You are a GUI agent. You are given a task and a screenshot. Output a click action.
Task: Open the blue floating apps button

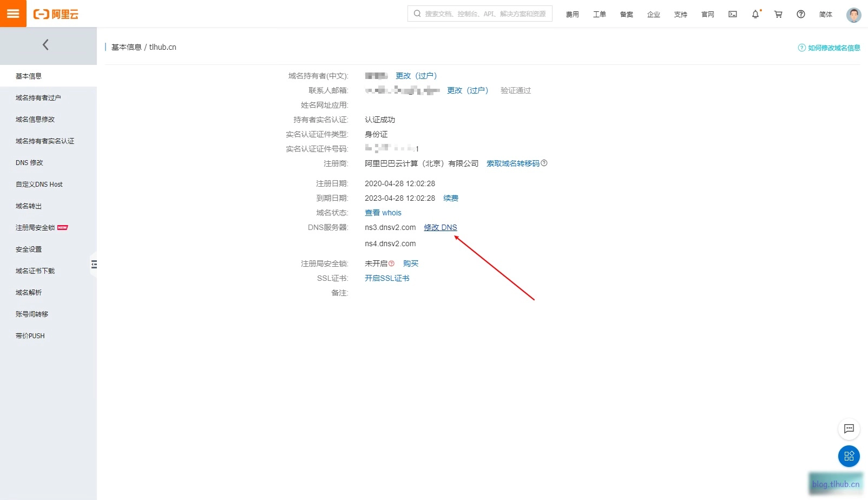tap(849, 456)
